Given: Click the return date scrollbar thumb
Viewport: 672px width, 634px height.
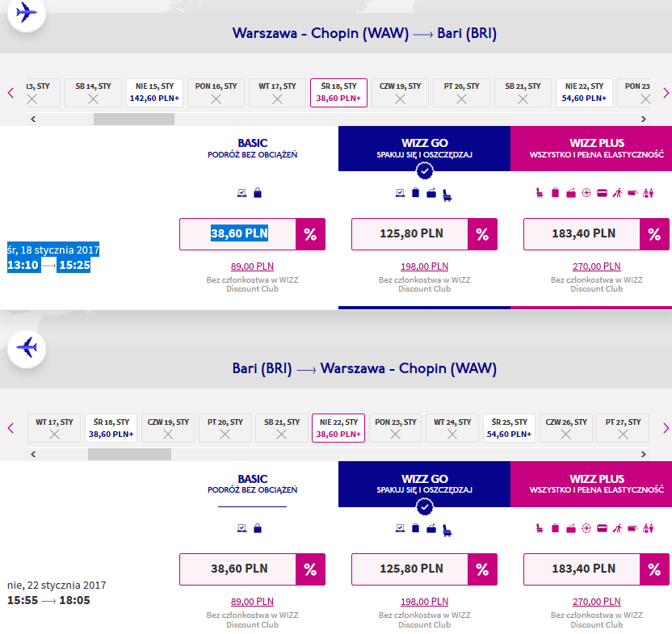Looking at the screenshot, I should [x=129, y=455].
